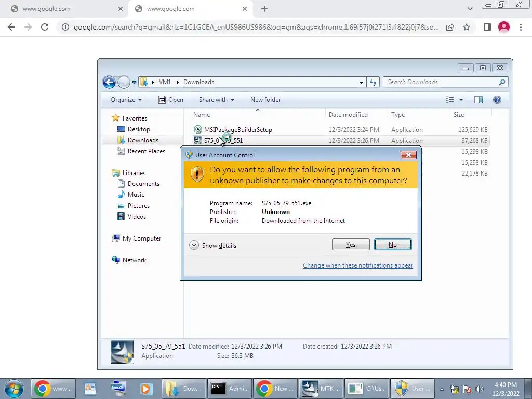
Task: Click the MTK taskbar button
Action: tap(321, 389)
